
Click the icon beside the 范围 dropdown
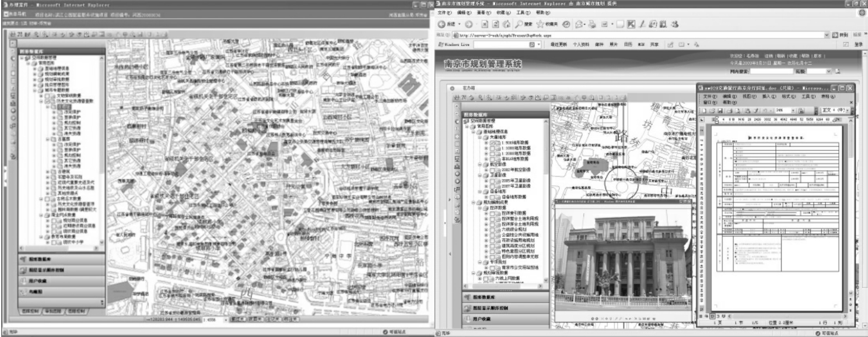[x=838, y=71]
